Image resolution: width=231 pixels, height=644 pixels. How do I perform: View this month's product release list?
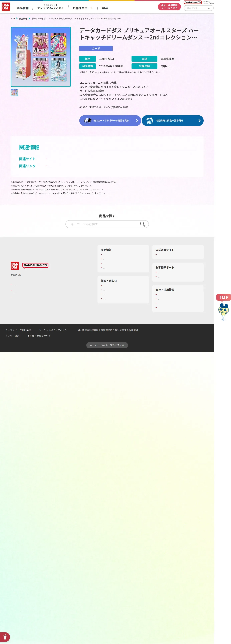click(173, 121)
